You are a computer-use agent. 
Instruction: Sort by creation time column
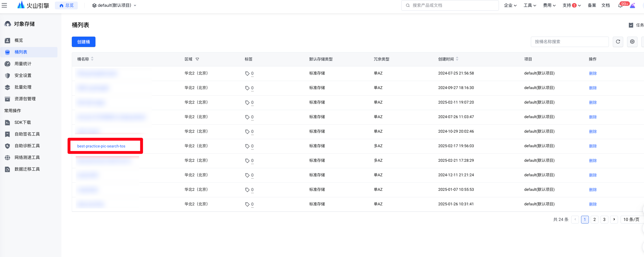coord(457,59)
